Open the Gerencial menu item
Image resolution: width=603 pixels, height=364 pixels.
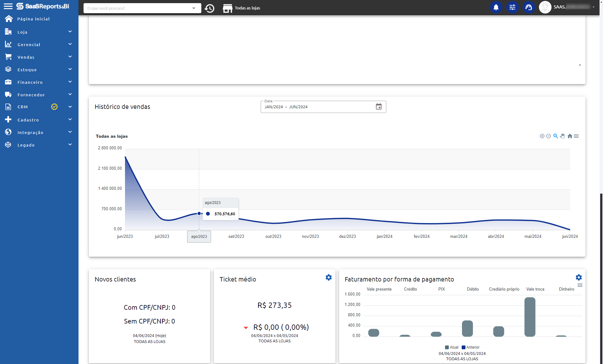39,44
